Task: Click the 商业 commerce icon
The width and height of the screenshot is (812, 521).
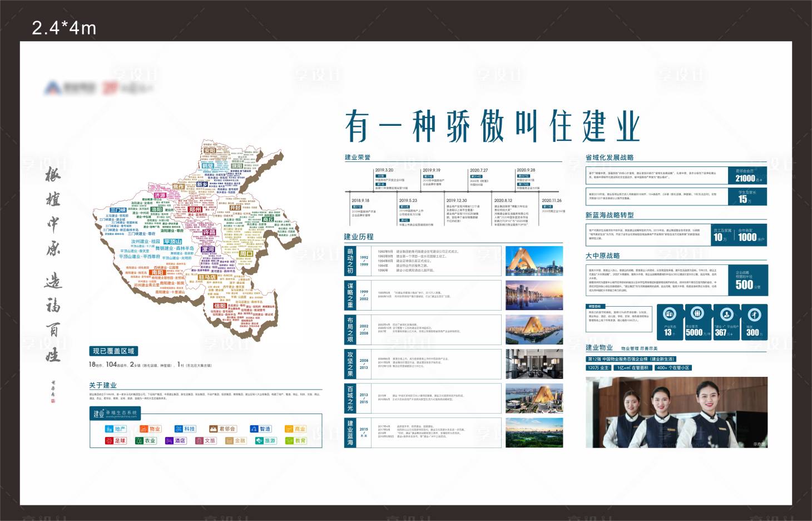Action: [x=296, y=429]
